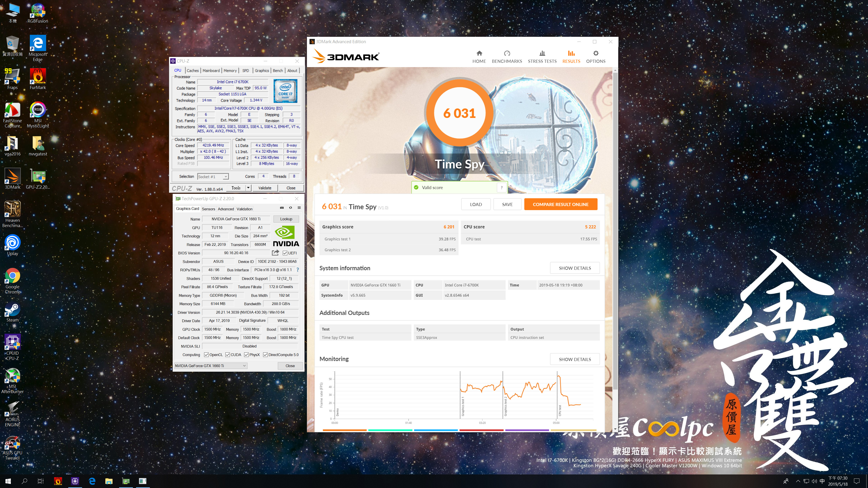Click the GPU-Z screenshot camera icon
This screenshot has width=868, height=488.
pyautogui.click(x=282, y=208)
